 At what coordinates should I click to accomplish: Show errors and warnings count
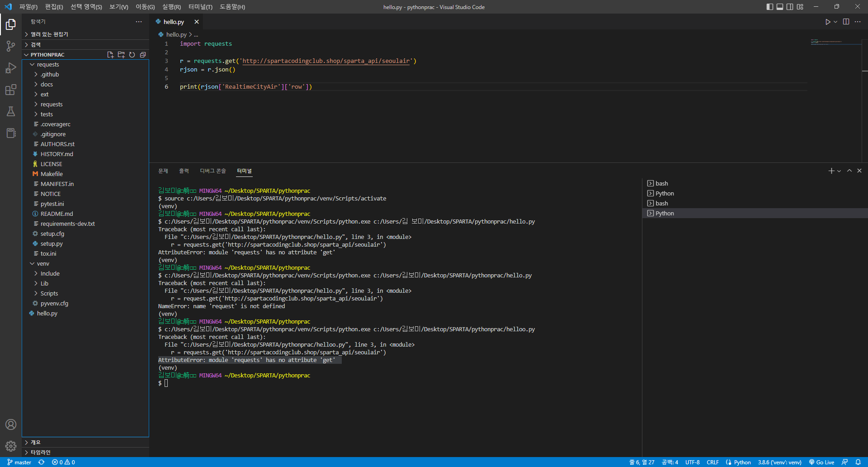point(63,462)
